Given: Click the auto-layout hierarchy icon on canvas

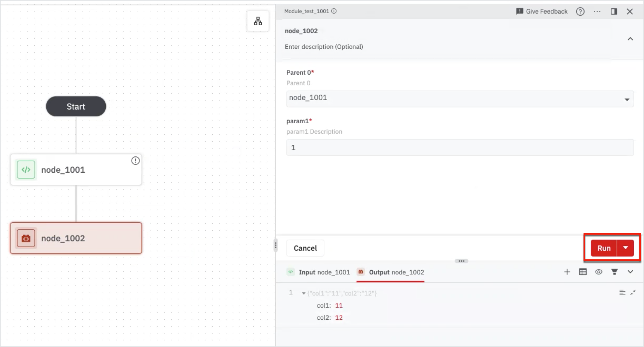Looking at the screenshot, I should pos(258,21).
